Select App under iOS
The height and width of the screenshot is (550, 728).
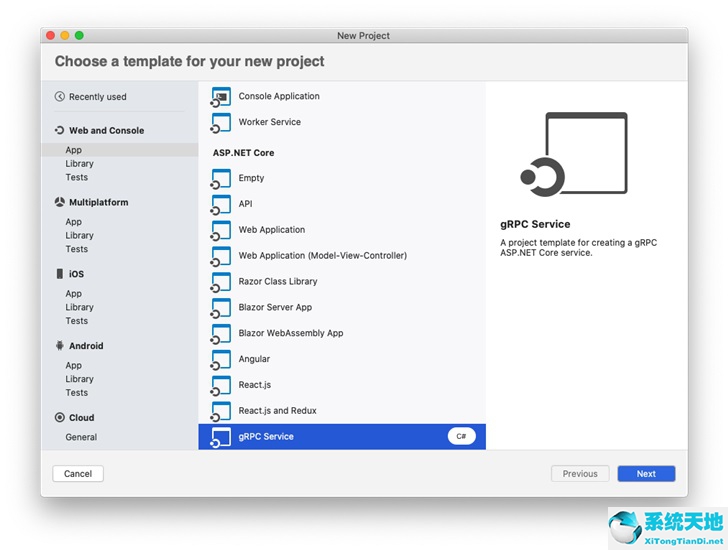[x=73, y=294]
